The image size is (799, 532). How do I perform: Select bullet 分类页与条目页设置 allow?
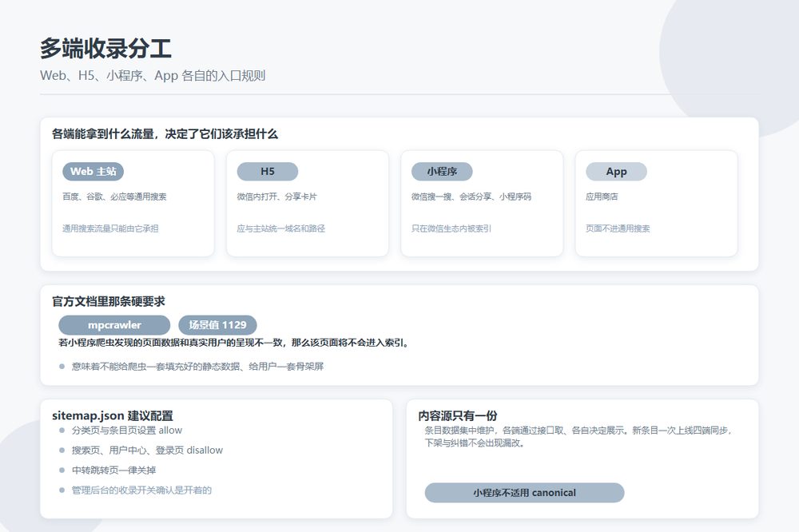[x=127, y=431]
